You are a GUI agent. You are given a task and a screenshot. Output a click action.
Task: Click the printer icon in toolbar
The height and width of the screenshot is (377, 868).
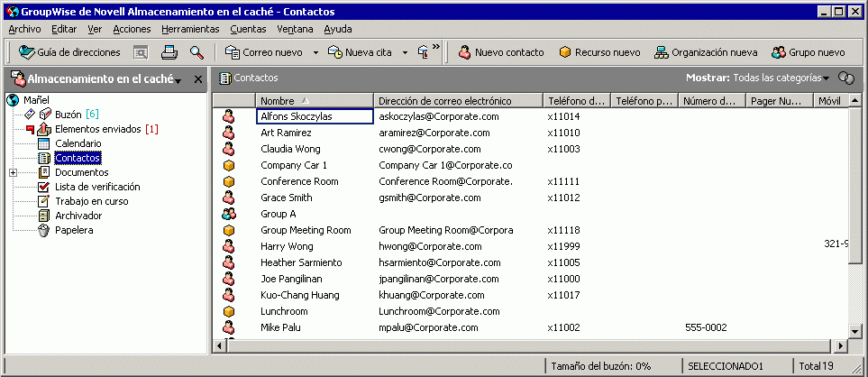click(x=169, y=52)
